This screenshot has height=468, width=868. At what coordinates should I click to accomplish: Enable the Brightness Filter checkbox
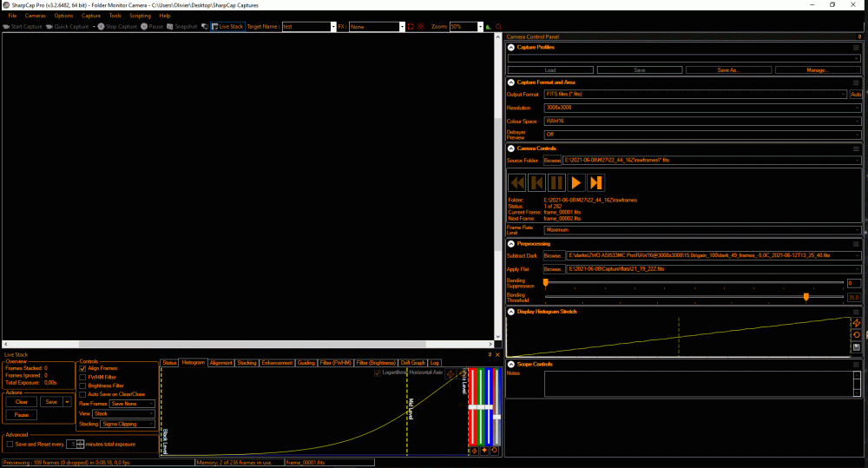click(x=82, y=386)
